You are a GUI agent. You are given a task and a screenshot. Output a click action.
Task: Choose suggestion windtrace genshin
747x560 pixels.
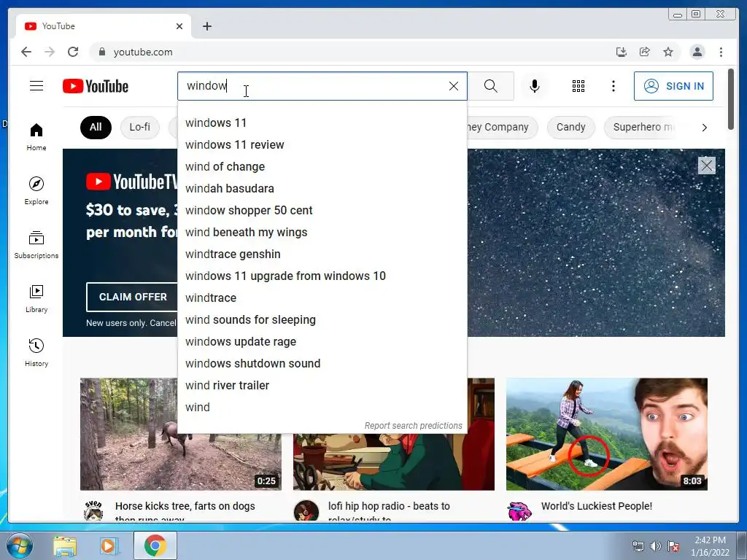tap(322, 254)
